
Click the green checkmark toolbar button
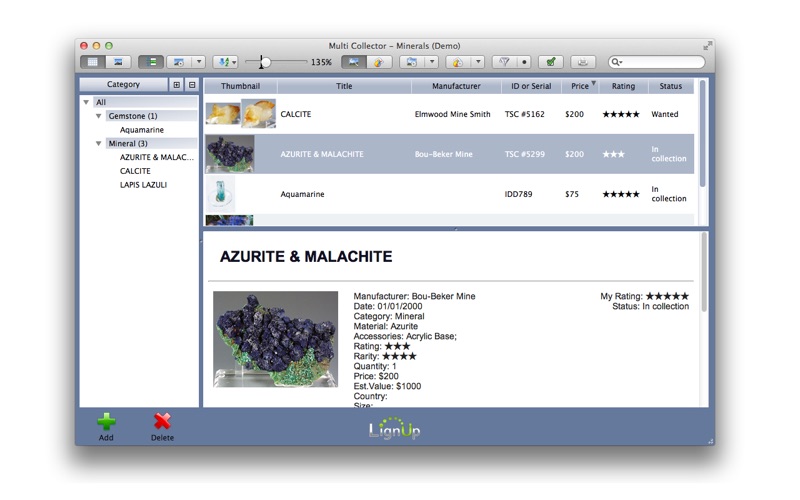point(551,62)
